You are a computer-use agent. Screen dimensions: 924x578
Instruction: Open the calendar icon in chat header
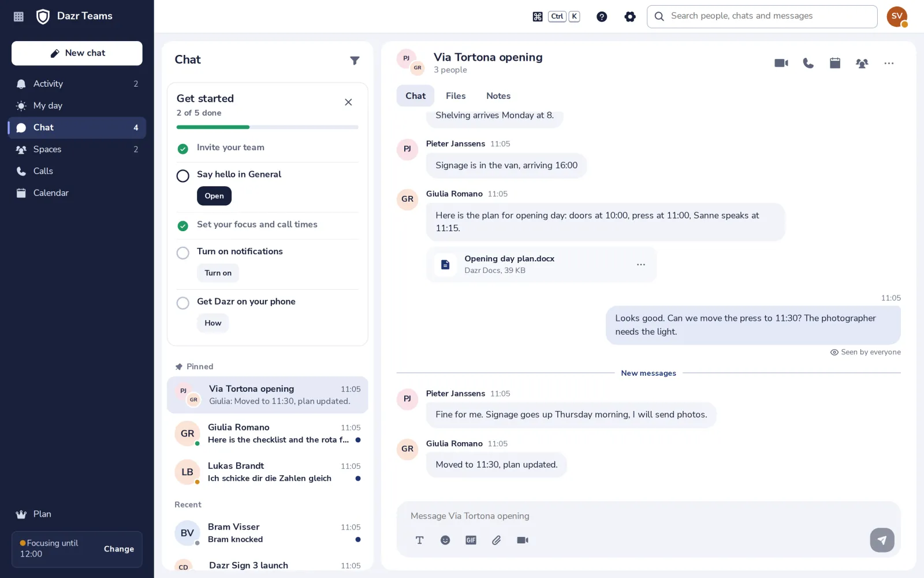pos(835,63)
